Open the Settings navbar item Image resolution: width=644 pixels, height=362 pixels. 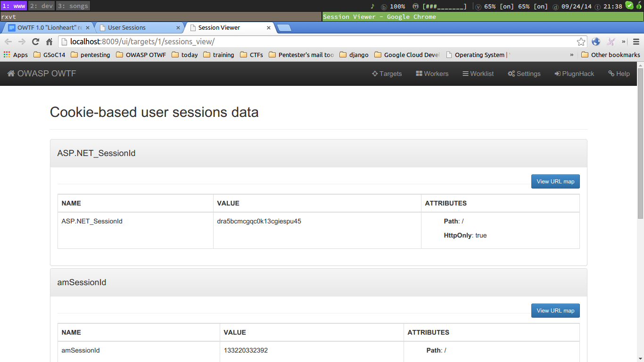coord(524,74)
